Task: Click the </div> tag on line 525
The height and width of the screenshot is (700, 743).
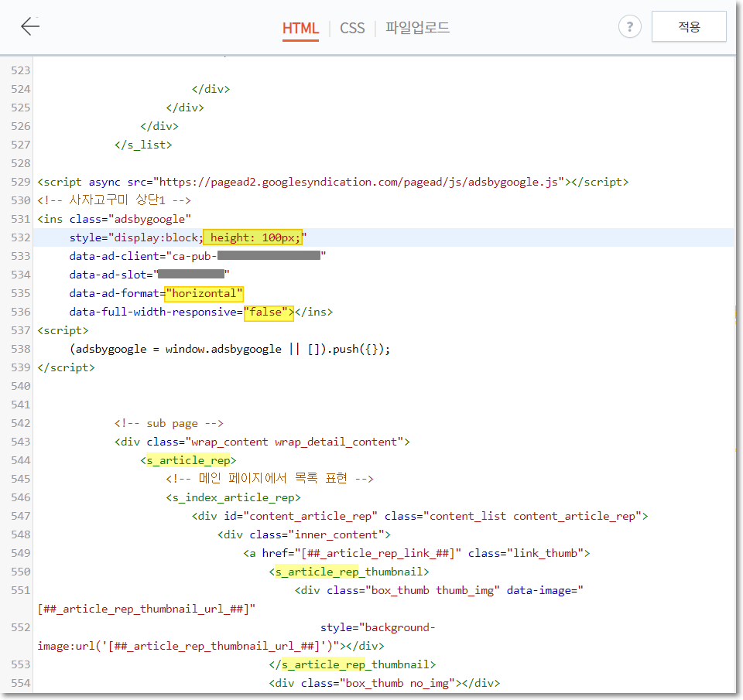Action: tap(185, 108)
